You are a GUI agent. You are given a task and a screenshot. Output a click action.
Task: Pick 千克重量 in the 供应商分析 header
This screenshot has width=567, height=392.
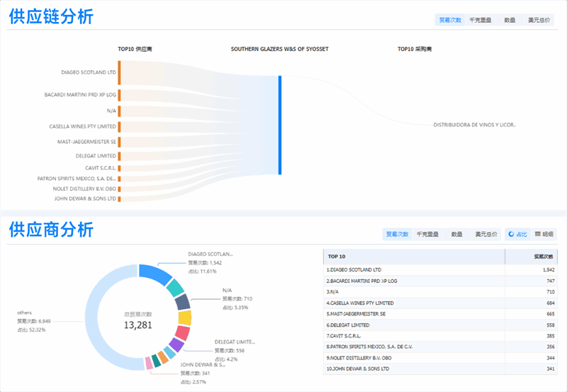click(x=427, y=234)
